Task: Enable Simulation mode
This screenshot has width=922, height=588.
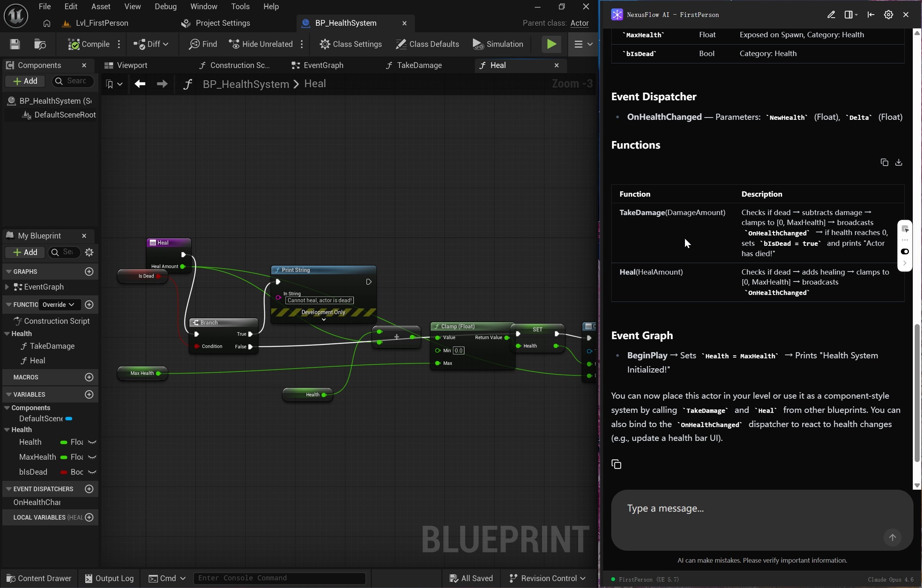Action: (498, 44)
